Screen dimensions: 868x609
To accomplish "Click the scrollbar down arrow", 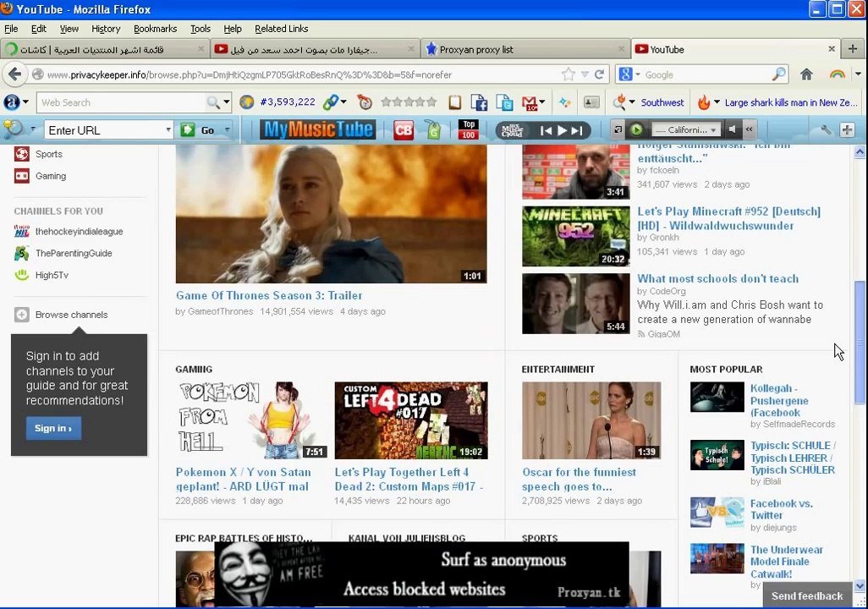I will coord(860,586).
